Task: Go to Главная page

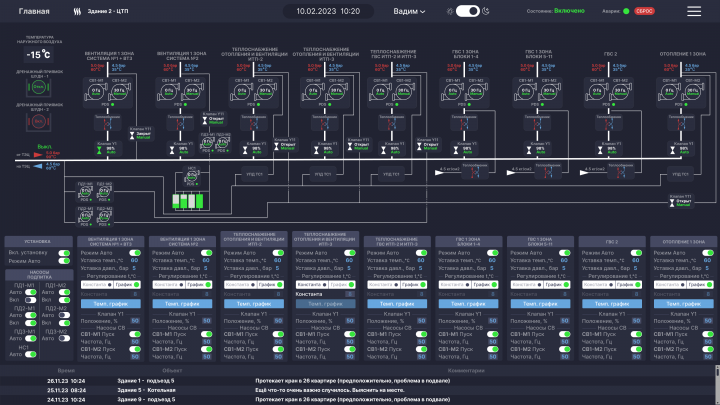Action: [34, 11]
